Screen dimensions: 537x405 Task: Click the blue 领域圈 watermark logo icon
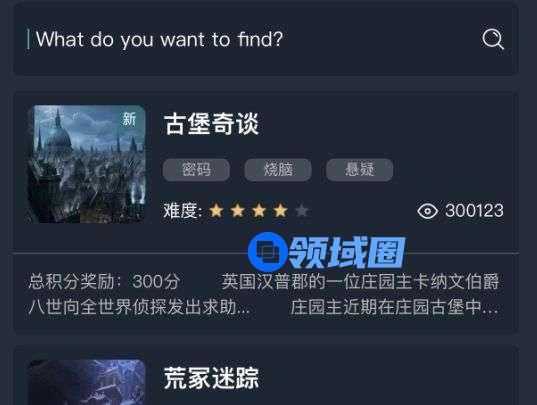click(268, 252)
